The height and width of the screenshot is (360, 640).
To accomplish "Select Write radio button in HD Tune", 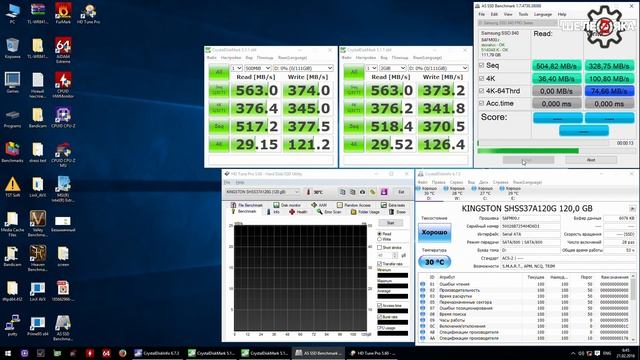I will pyautogui.click(x=380, y=239).
